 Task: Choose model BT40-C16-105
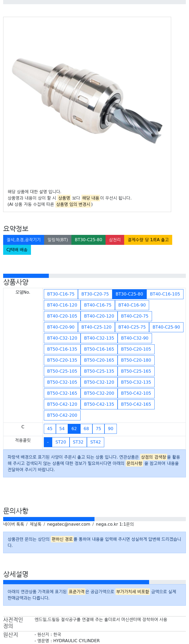[x=165, y=294]
